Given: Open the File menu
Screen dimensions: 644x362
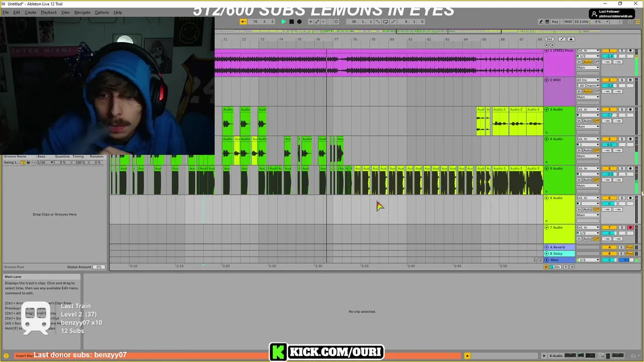Looking at the screenshot, I should pyautogui.click(x=6, y=12).
